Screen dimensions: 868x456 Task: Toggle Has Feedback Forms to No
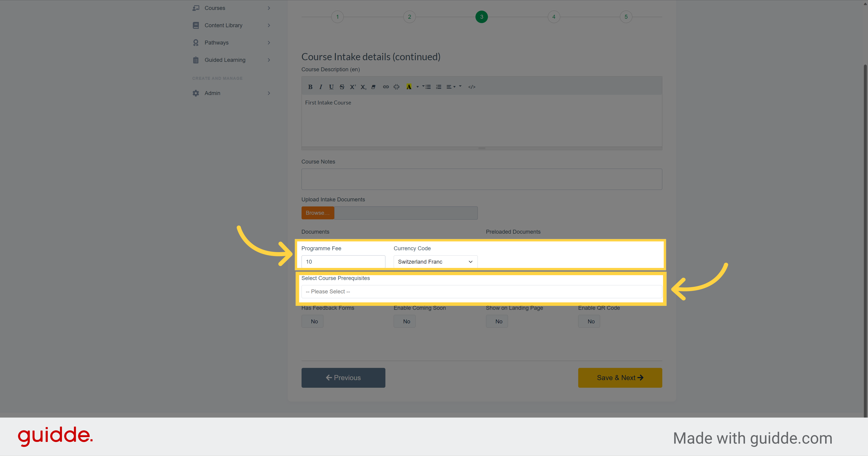(314, 321)
